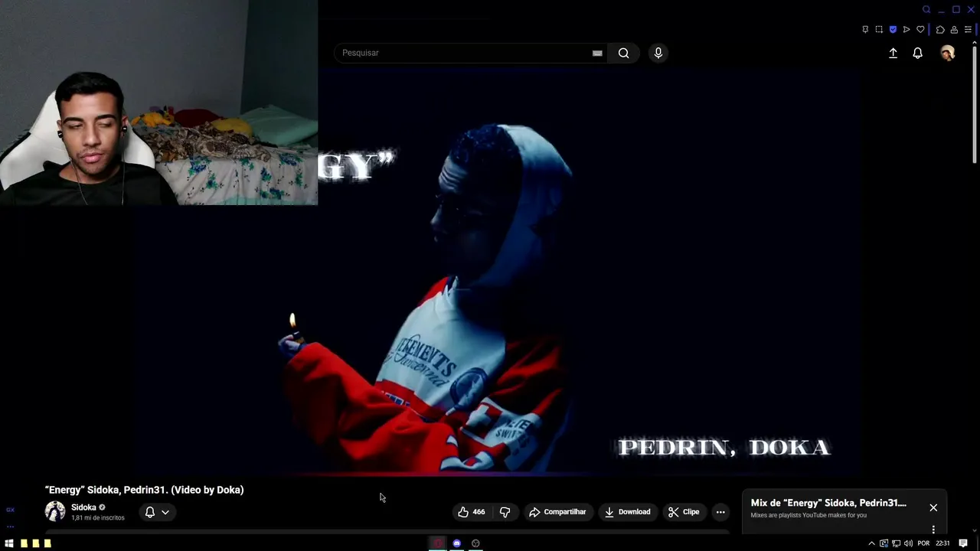Open the Opera GX taskbar icon
The image size is (980, 551).
[438, 543]
